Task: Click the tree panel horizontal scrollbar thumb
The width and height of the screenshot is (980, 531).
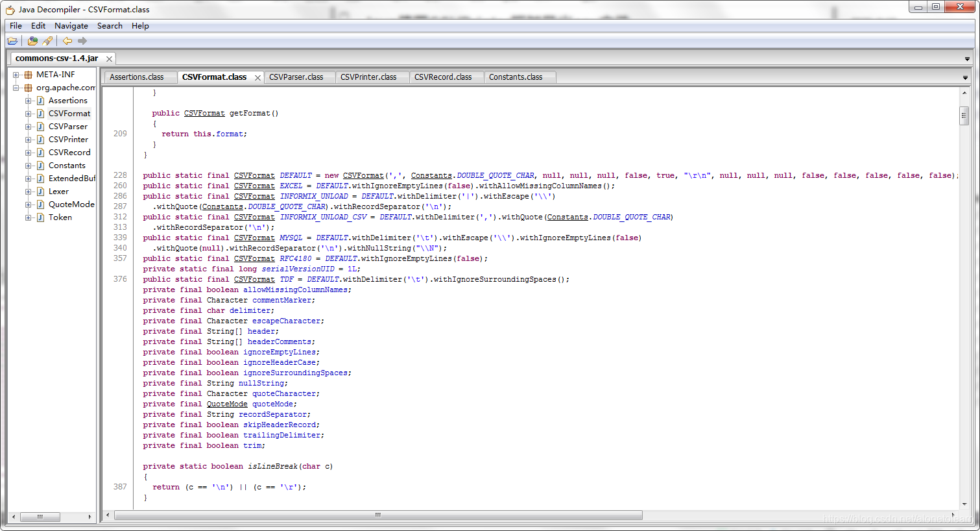Action: point(40,517)
